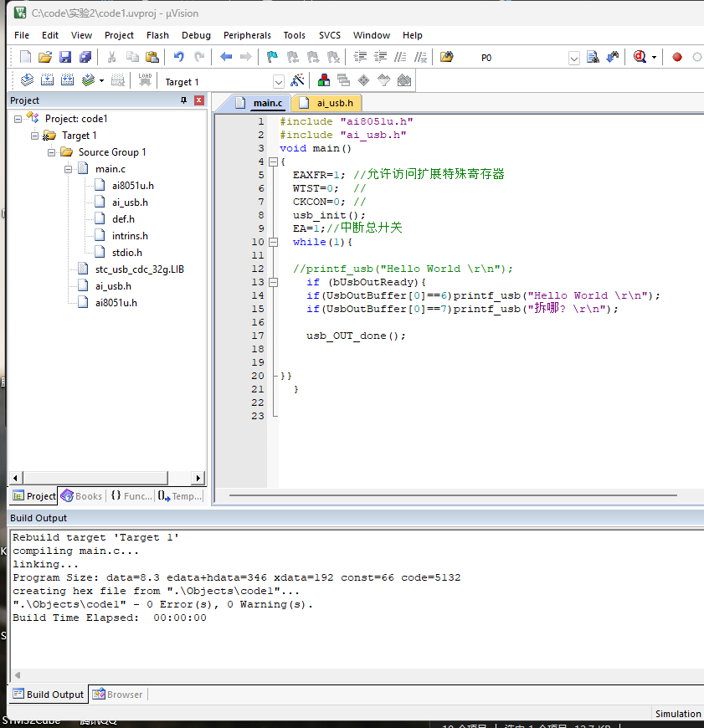Viewport: 704px width, 728px height.
Task: Save all files with the Save All icon
Action: click(85, 57)
